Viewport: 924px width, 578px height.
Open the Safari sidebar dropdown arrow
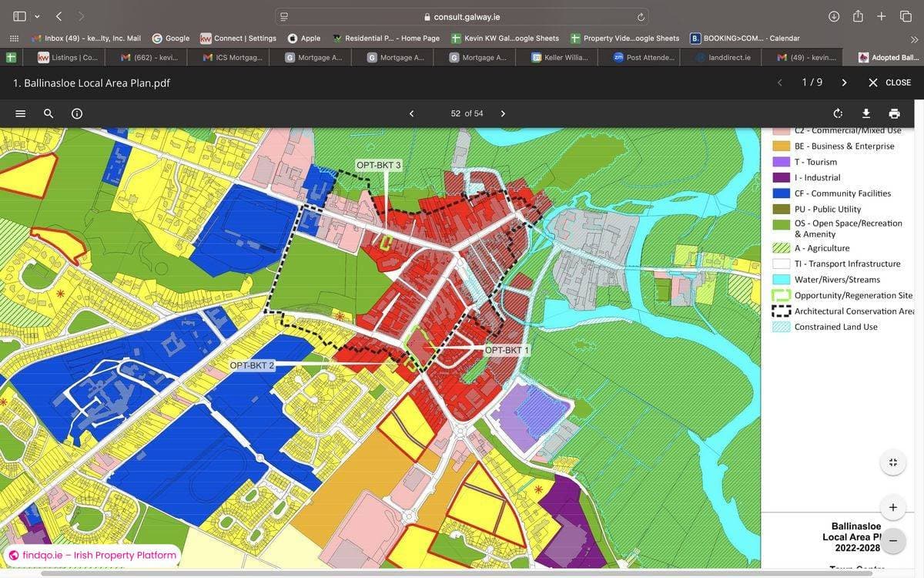(x=37, y=16)
